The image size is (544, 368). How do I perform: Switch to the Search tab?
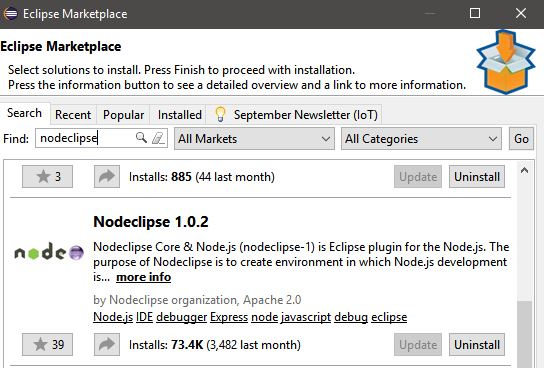click(25, 113)
